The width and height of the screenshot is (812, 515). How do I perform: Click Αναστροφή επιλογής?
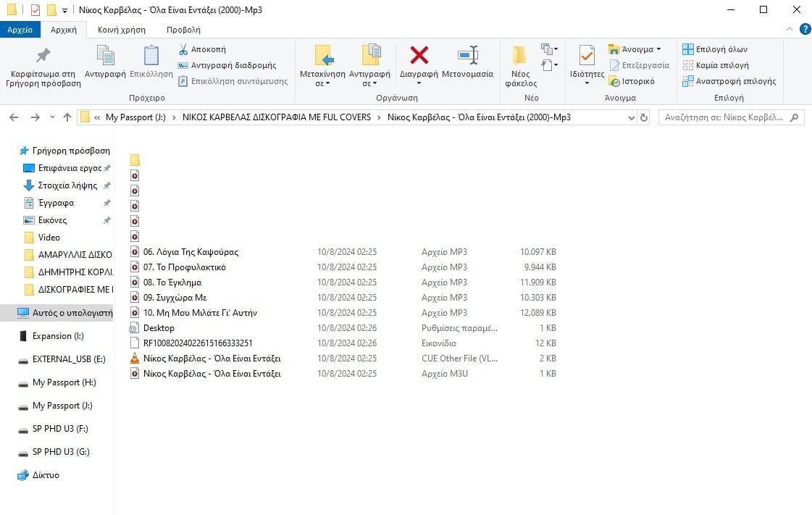729,81
